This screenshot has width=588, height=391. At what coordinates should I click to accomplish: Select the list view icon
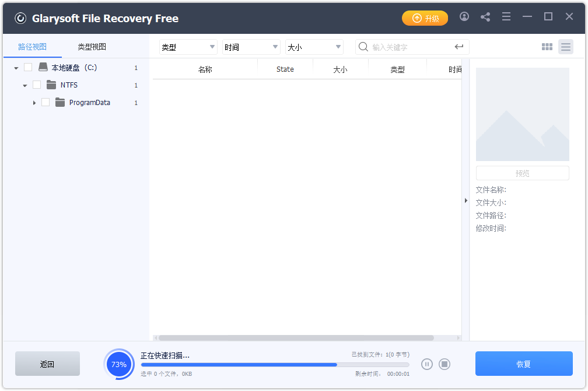(566, 47)
